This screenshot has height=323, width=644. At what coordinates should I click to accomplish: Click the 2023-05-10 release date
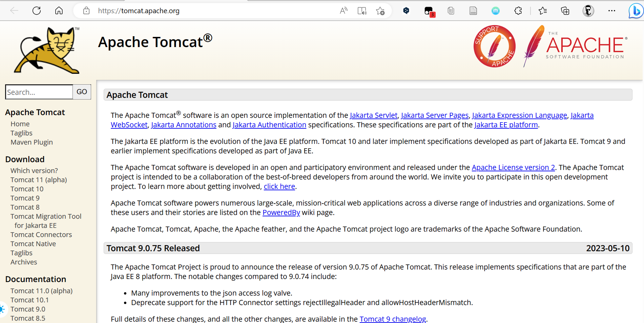[608, 248]
